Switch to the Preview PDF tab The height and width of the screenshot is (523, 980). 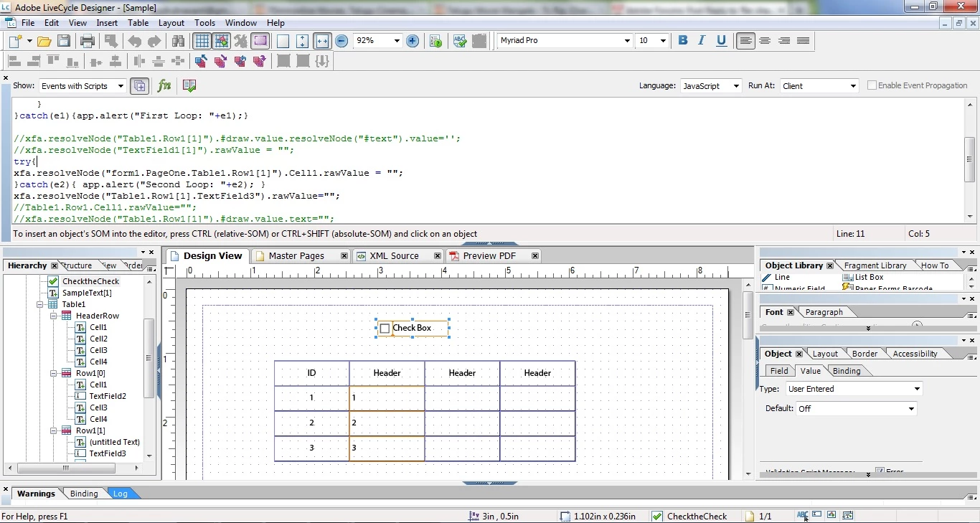click(x=489, y=255)
